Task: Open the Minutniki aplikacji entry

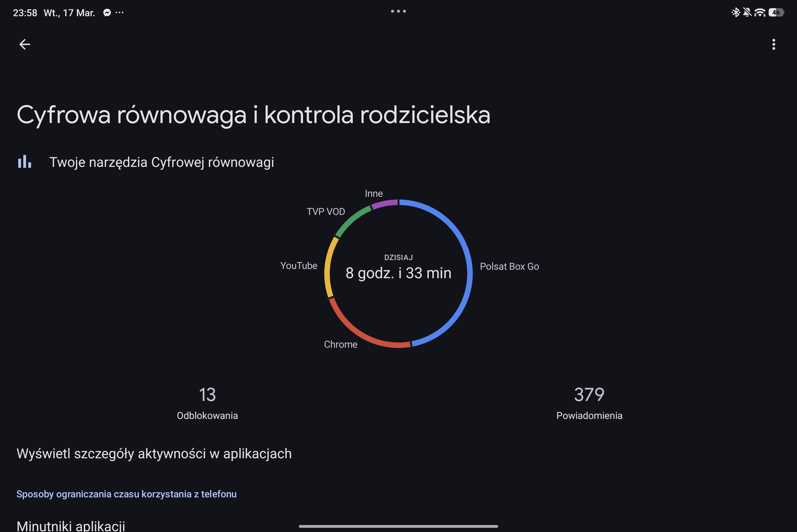Action: pyautogui.click(x=71, y=525)
